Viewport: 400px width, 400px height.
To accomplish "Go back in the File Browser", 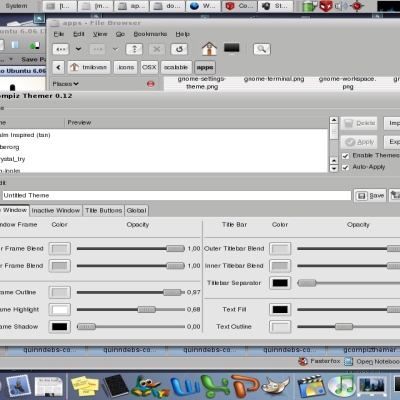I will (x=61, y=49).
